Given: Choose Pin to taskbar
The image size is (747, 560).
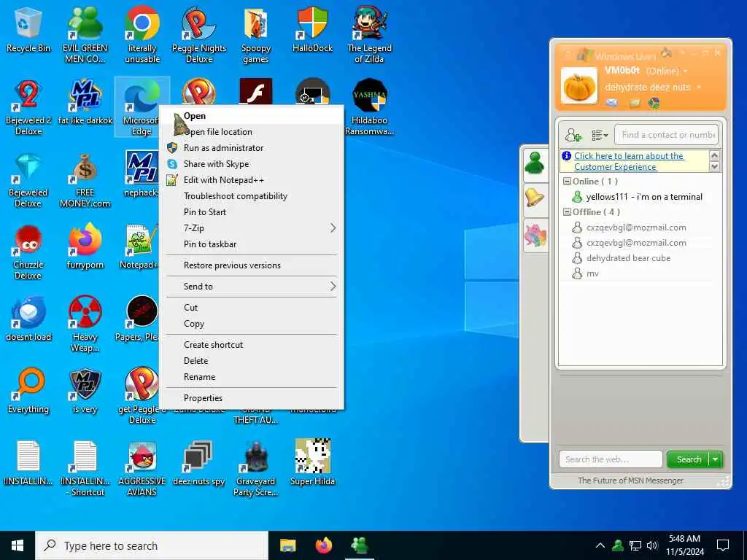Looking at the screenshot, I should coord(252,244).
